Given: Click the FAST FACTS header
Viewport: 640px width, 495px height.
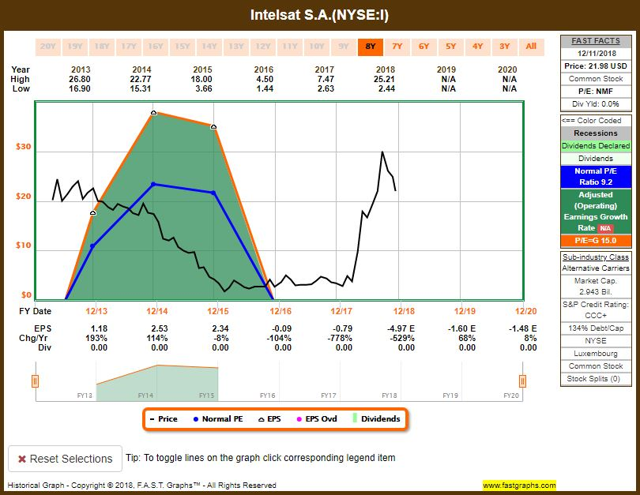Looking at the screenshot, I should 596,41.
